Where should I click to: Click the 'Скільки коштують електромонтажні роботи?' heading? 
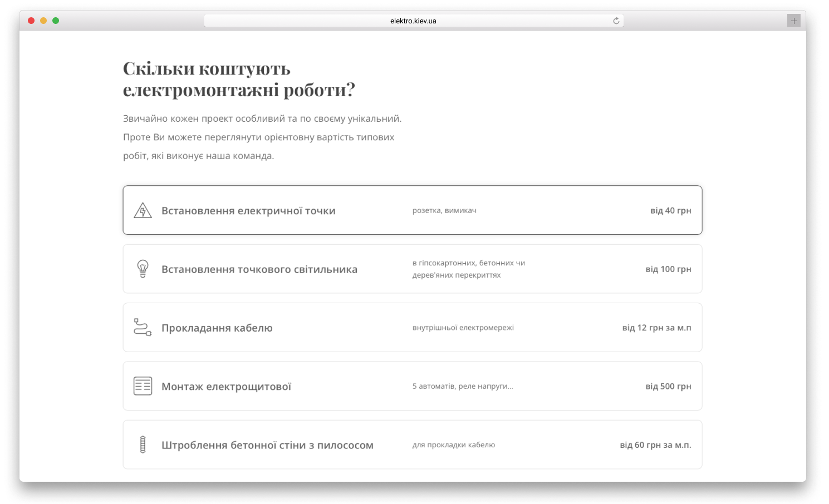(x=239, y=79)
